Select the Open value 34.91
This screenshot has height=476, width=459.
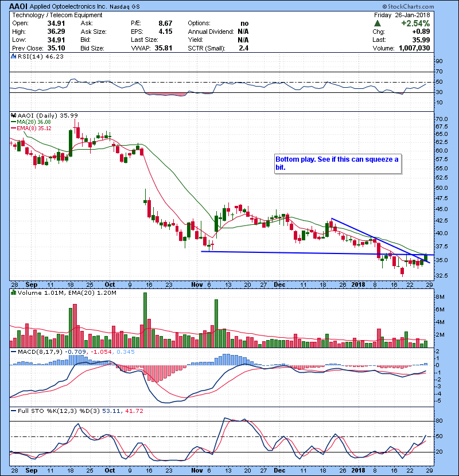[56, 24]
